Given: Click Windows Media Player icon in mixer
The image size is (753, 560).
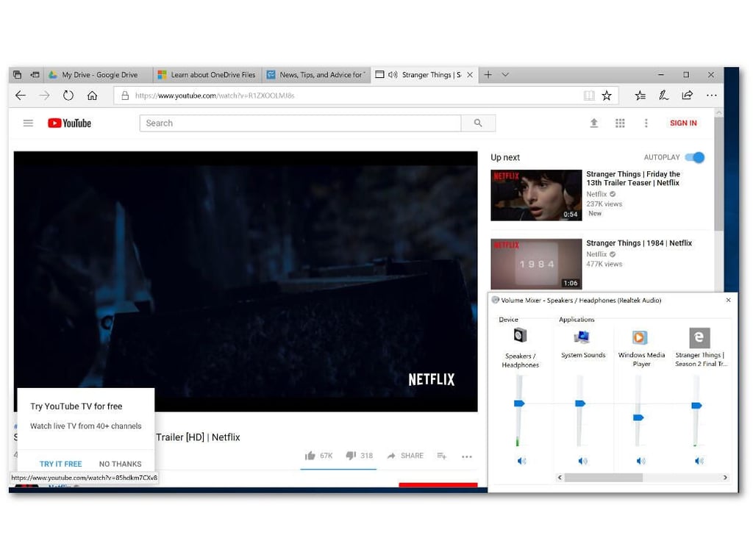Looking at the screenshot, I should pos(639,337).
